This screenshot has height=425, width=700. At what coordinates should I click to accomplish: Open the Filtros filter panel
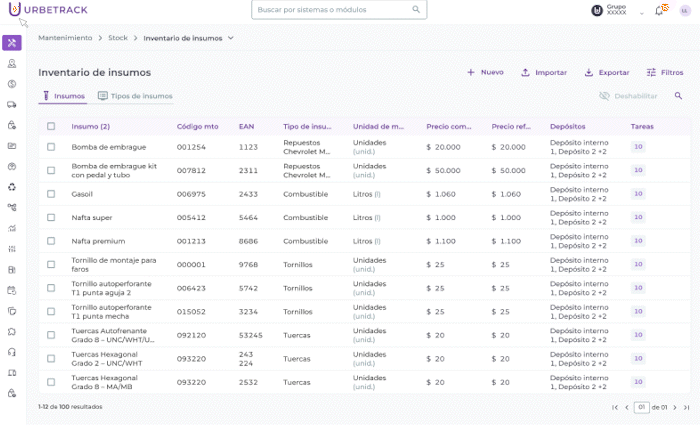point(665,72)
